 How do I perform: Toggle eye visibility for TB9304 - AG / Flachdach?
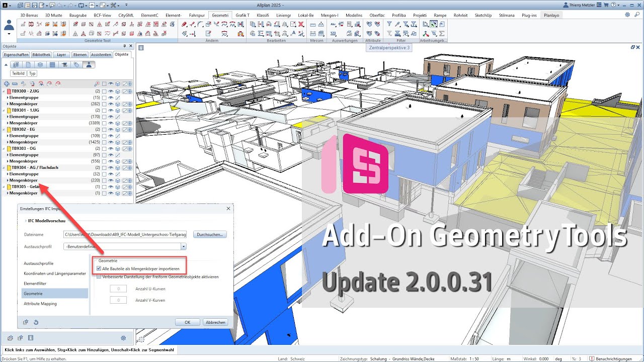click(x=111, y=167)
